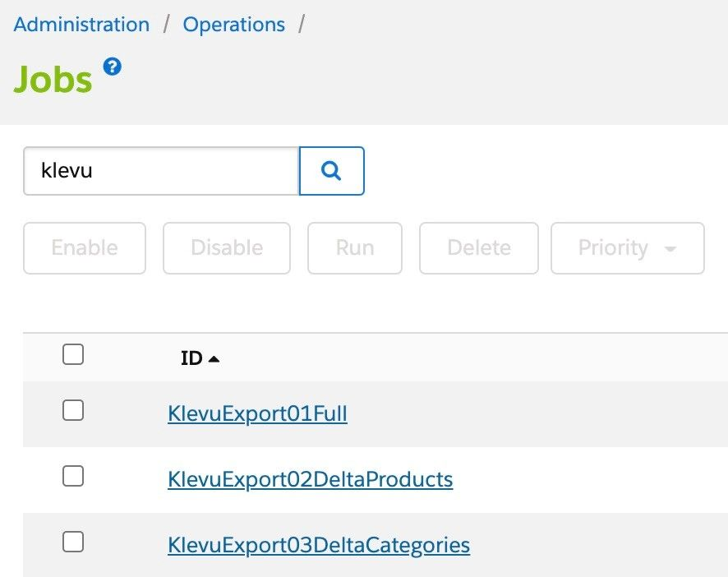
Task: Check the KlevuExport03DeltaCategories row checkbox
Action: [x=73, y=542]
